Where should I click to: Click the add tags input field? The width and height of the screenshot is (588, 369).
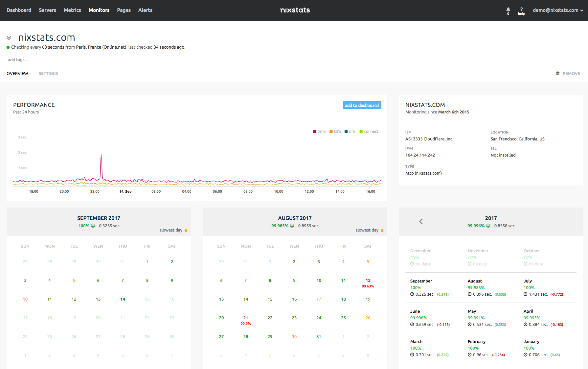click(x=18, y=60)
